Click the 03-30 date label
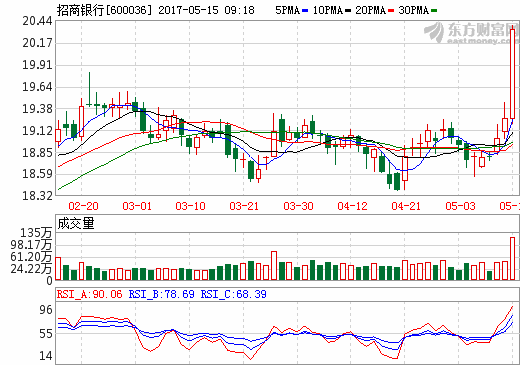This screenshot has width=520, height=365. (x=298, y=206)
